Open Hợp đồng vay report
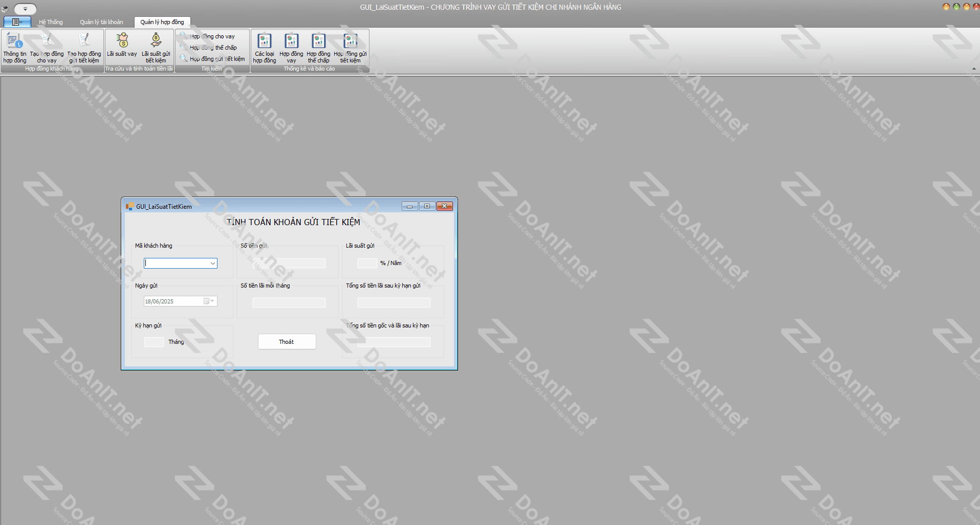Screen dimensions: 980x525 click(x=291, y=48)
